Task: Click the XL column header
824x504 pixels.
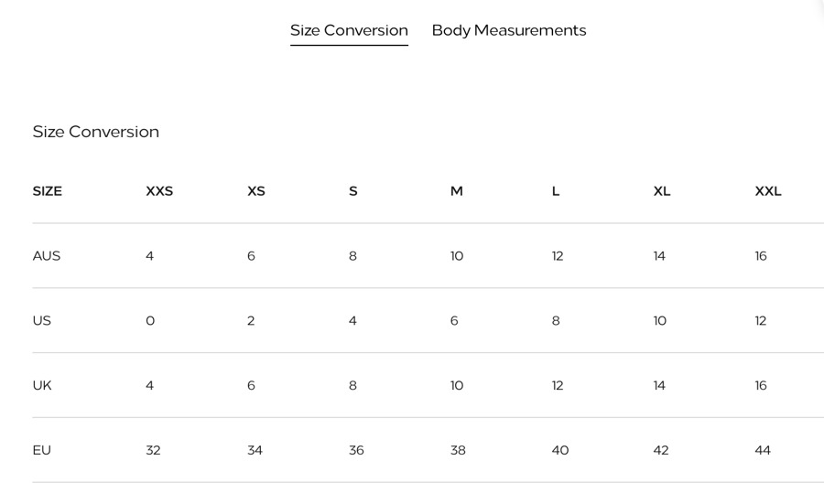Action: (x=662, y=191)
